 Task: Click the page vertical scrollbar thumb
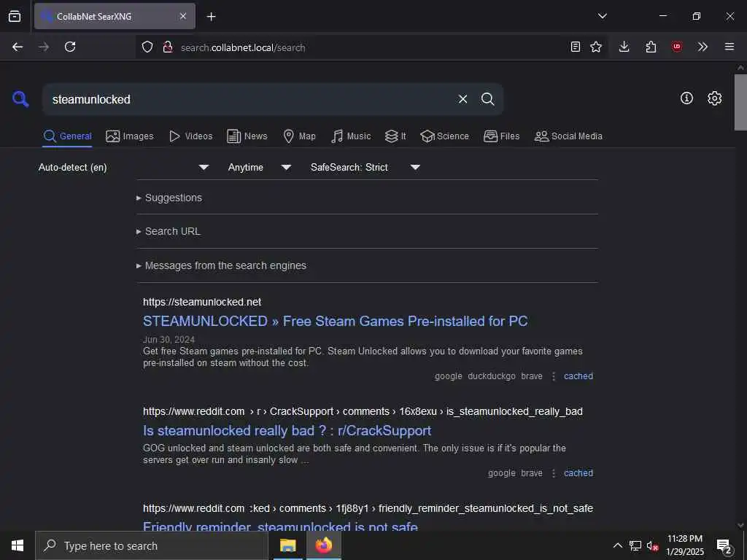pos(740,102)
